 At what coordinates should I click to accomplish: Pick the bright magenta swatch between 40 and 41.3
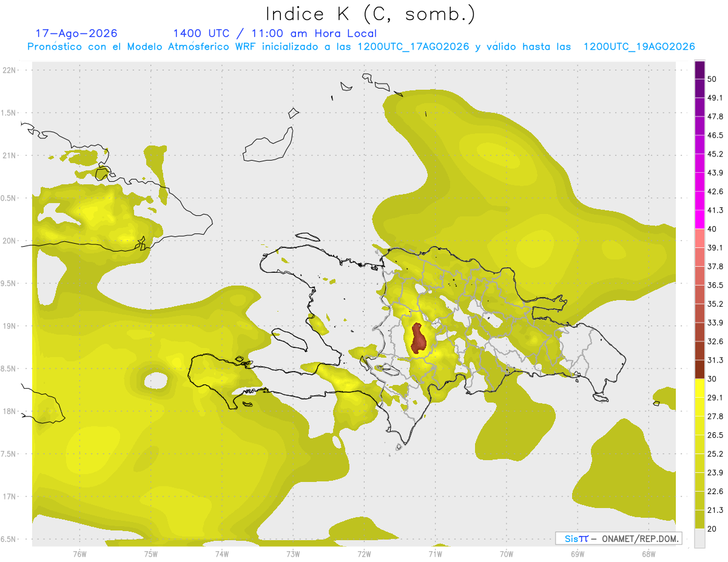[699, 219]
